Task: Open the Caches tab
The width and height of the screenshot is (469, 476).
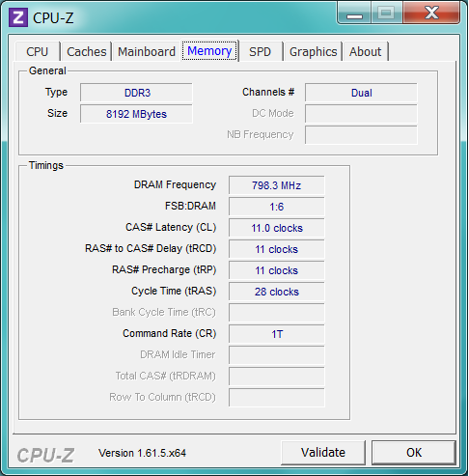Action: tap(87, 51)
